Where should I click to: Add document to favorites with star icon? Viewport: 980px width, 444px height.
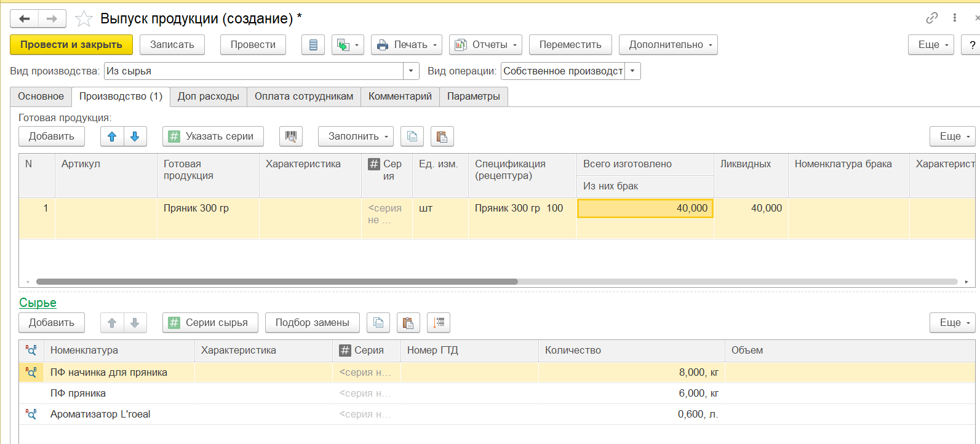click(x=83, y=19)
